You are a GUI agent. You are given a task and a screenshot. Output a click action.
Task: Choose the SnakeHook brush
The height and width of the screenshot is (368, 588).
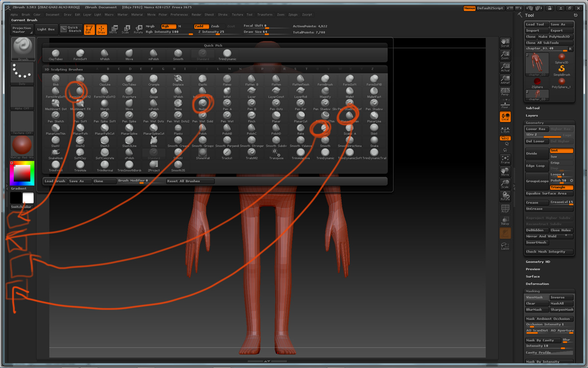tap(55, 154)
